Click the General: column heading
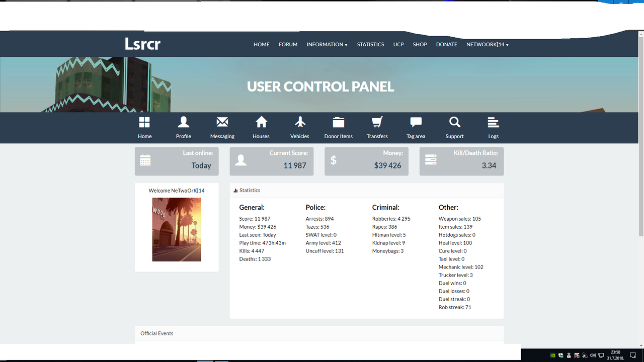 coord(252,207)
